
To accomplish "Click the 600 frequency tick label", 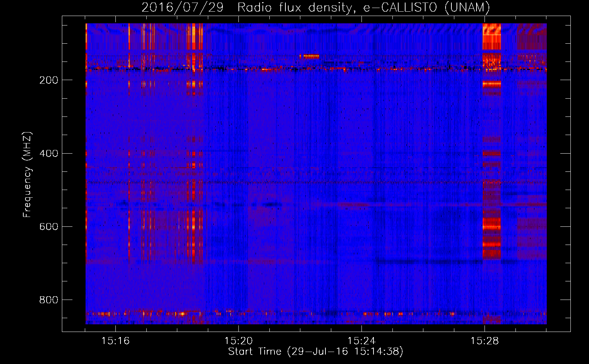I will tap(48, 226).
